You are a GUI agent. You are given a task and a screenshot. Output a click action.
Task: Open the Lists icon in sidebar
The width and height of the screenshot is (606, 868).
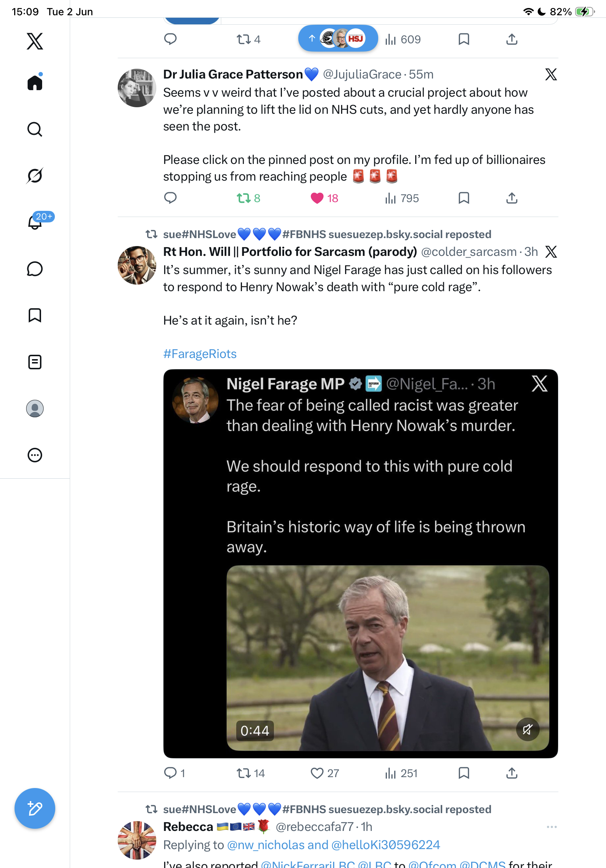pyautogui.click(x=35, y=362)
